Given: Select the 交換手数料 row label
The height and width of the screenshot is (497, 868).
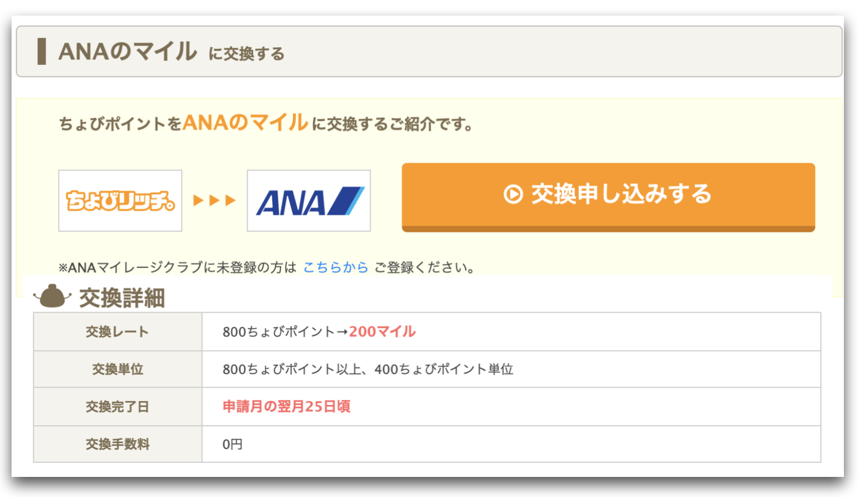Looking at the screenshot, I should [x=118, y=444].
